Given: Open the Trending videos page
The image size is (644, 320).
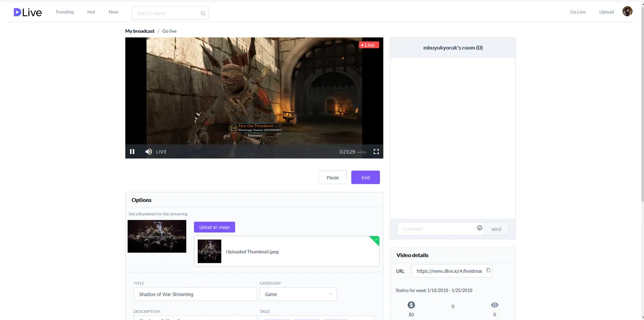Looking at the screenshot, I should pos(64,12).
